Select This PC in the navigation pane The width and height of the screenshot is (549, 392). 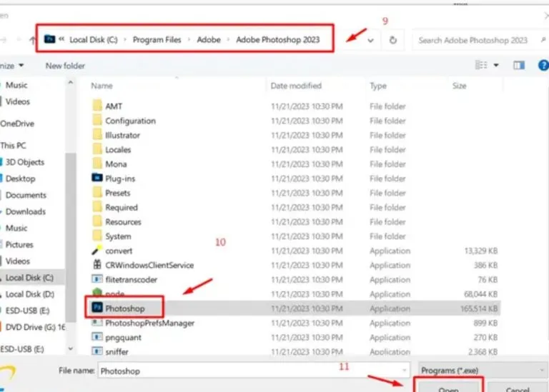coord(13,145)
